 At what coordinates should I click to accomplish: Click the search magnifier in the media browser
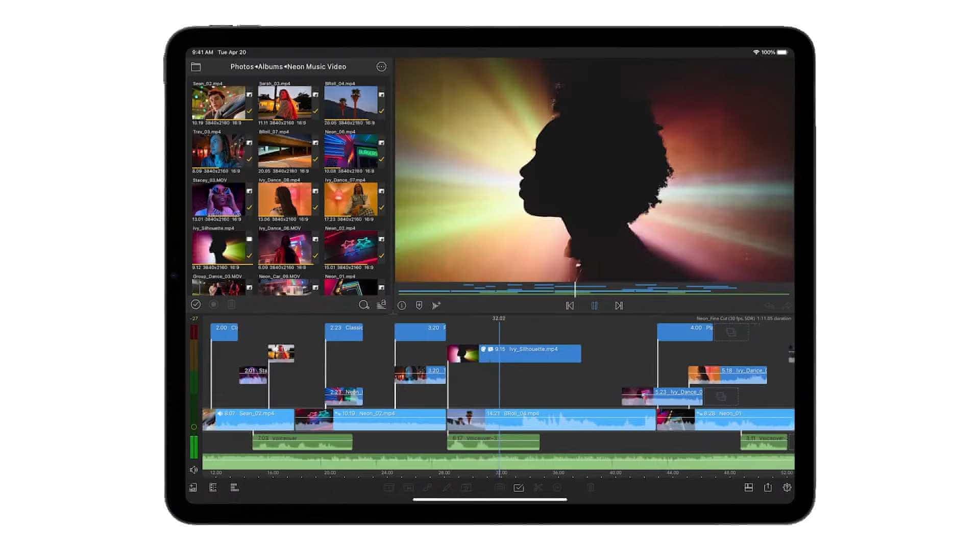pyautogui.click(x=363, y=305)
